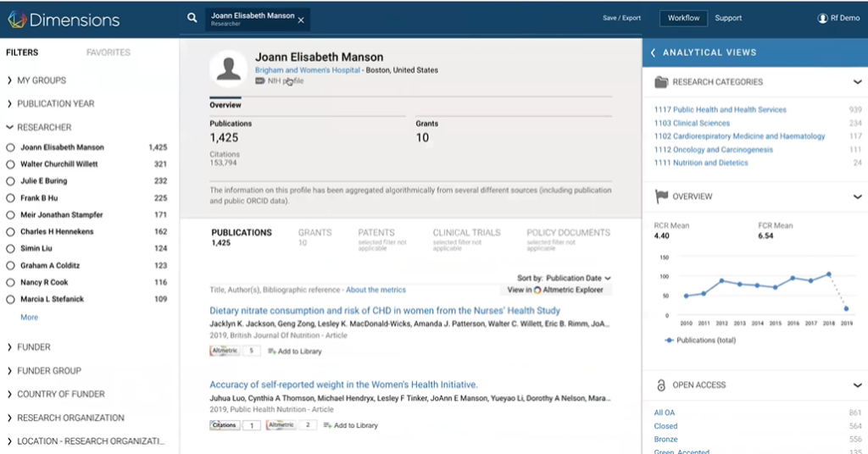Select Walter Churchill Willett researcher filter
This screenshot has width=868, height=454.
point(10,164)
